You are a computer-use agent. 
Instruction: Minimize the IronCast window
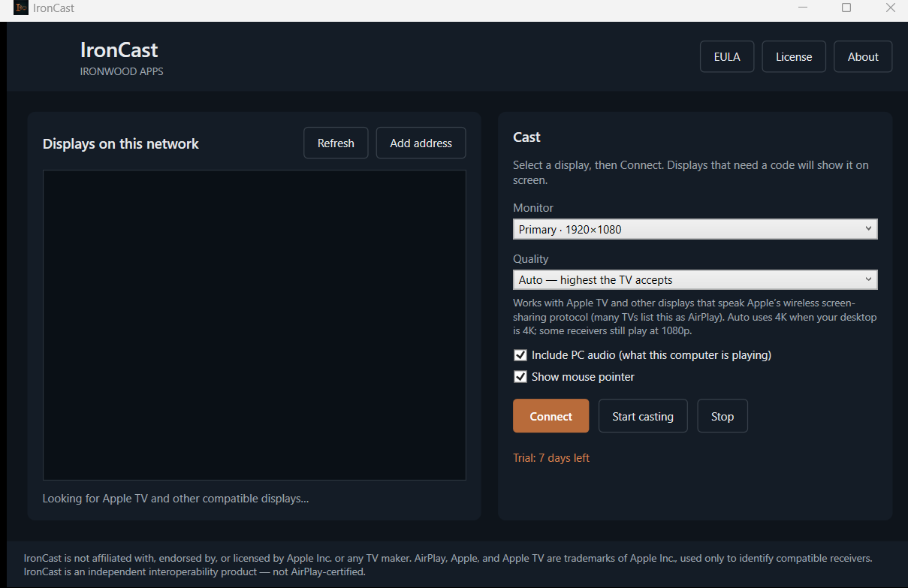pos(803,8)
